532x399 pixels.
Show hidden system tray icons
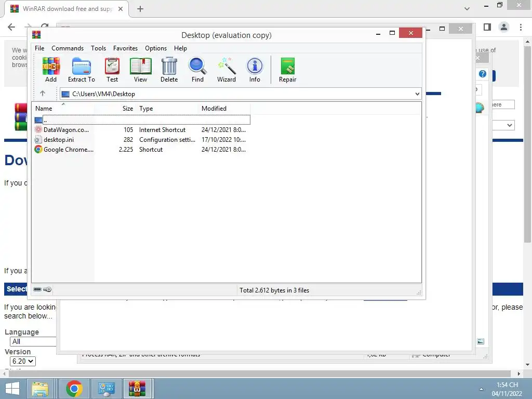(481, 389)
